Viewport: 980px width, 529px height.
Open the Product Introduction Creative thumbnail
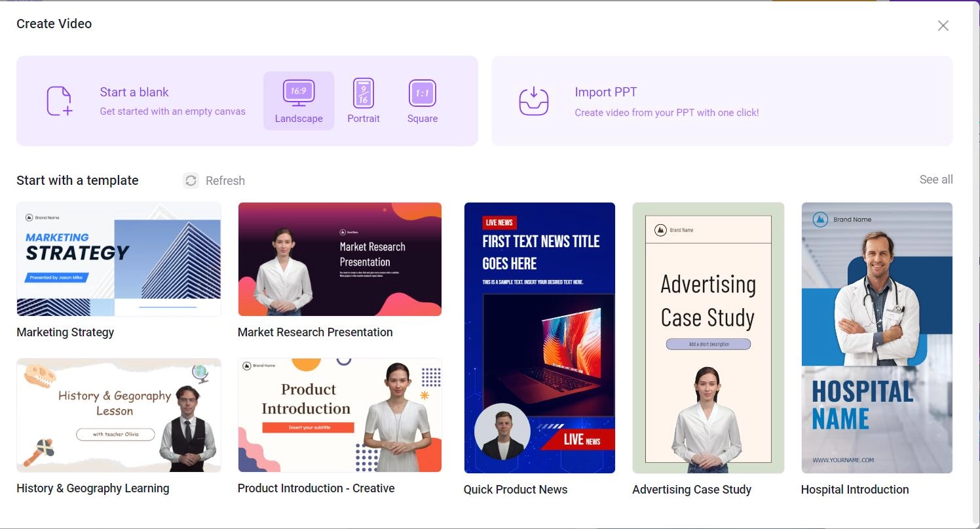coord(339,415)
